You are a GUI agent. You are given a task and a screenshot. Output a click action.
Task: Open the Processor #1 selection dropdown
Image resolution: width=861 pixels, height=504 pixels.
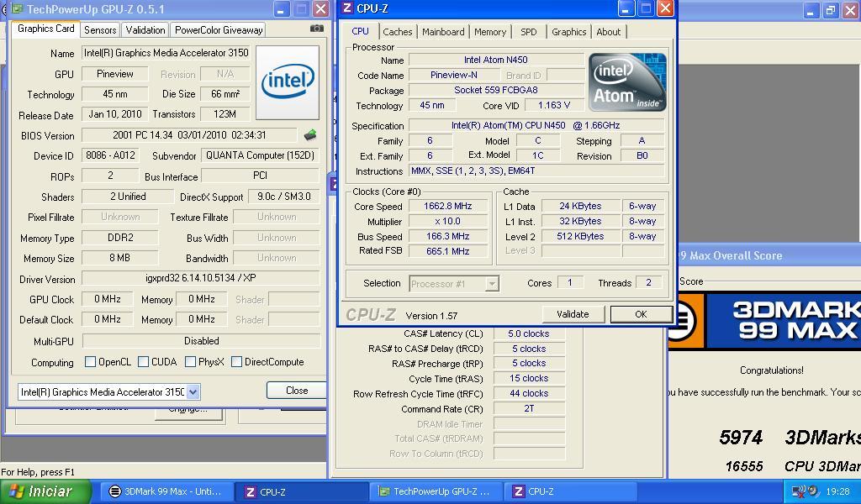click(x=492, y=284)
